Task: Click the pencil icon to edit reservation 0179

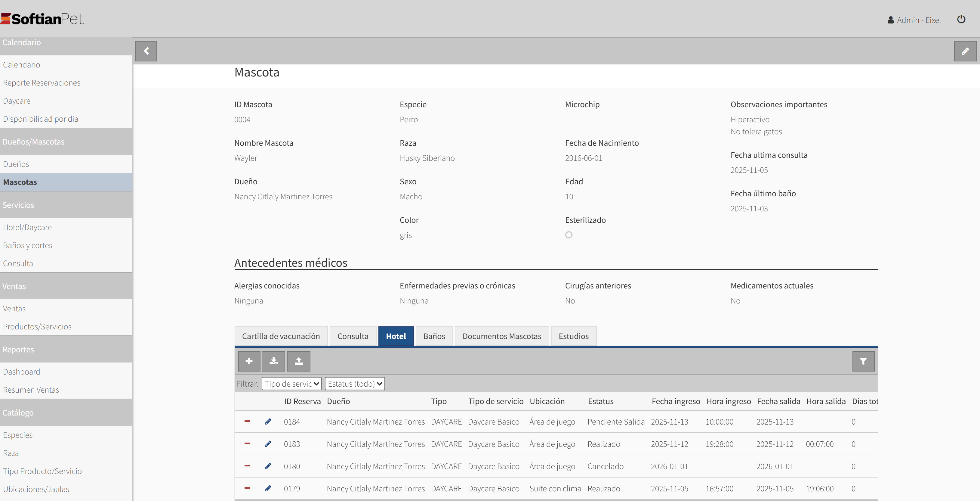Action: (x=268, y=488)
